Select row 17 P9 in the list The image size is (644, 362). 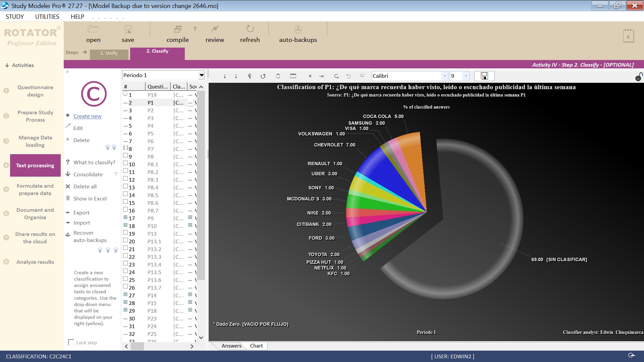click(x=160, y=218)
